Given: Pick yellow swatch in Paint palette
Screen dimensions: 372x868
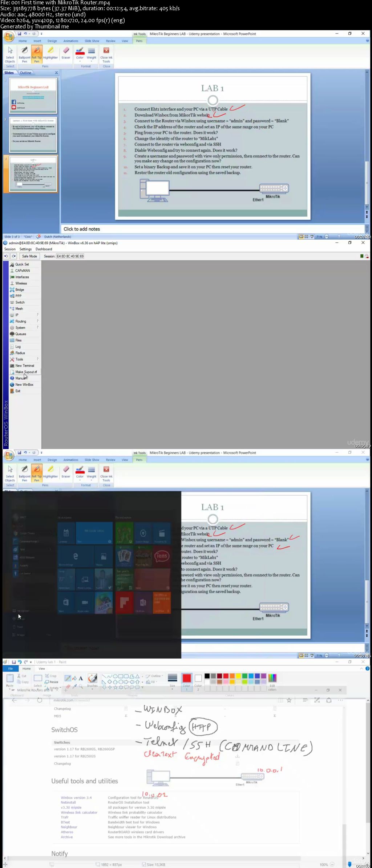Looking at the screenshot, I should pos(238,676).
